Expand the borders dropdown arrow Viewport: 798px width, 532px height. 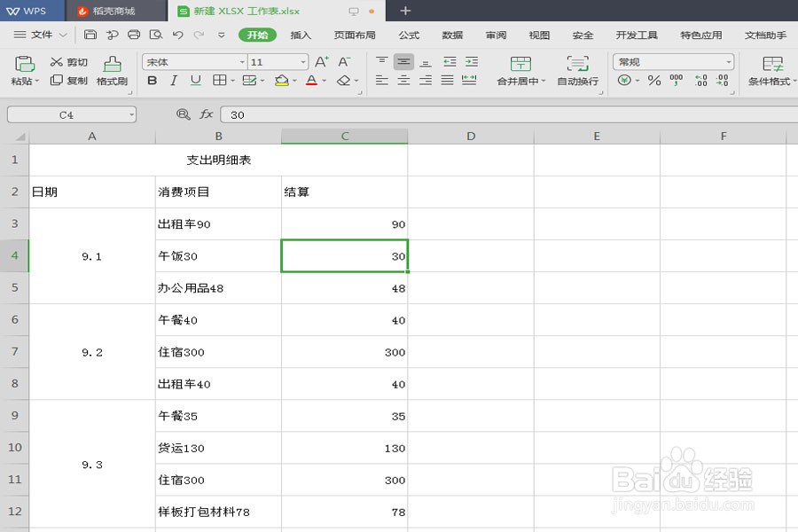(232, 81)
